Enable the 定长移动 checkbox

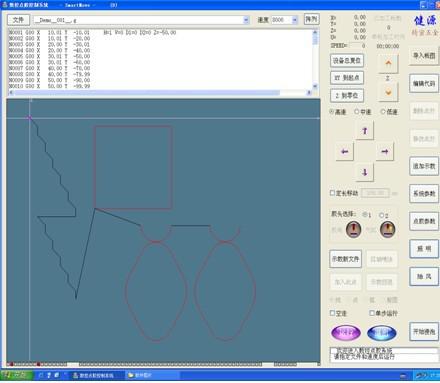pyautogui.click(x=332, y=193)
